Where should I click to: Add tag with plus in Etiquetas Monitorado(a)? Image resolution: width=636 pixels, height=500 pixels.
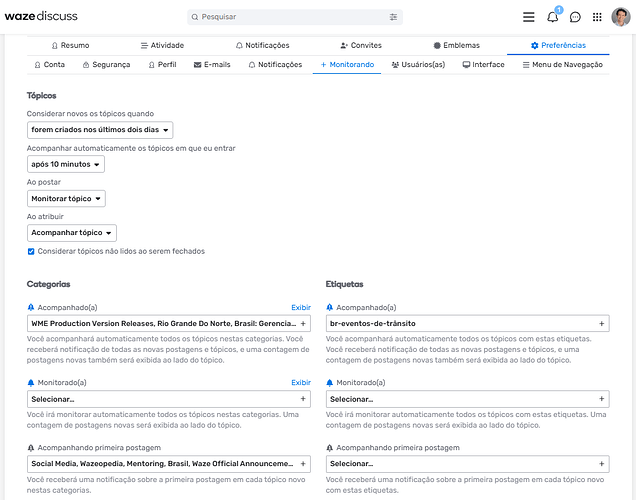tap(602, 399)
